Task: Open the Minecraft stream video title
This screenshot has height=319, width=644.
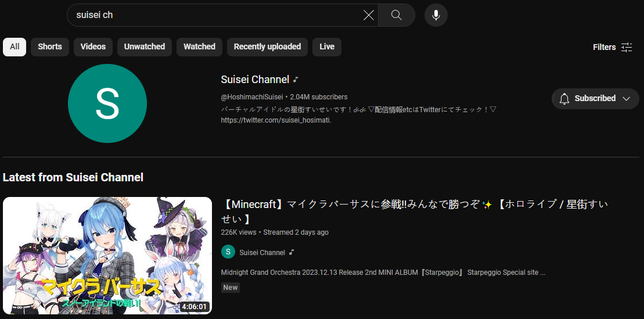Action: [414, 211]
